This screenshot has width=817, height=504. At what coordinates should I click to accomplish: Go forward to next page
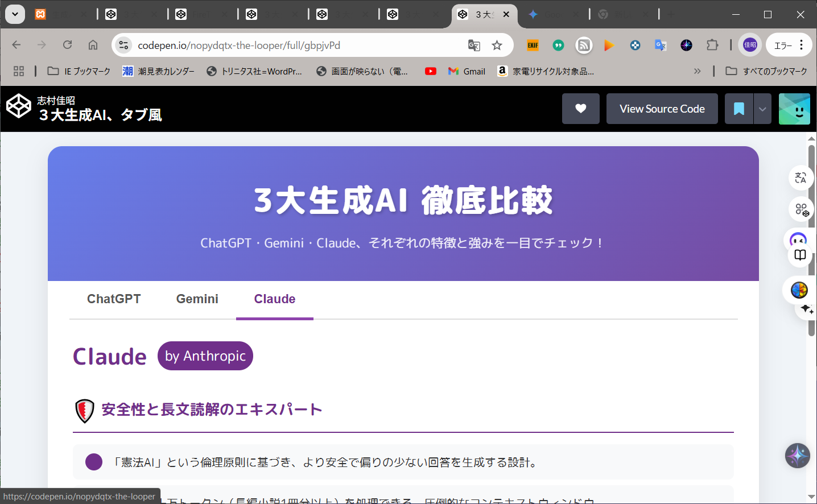click(x=42, y=45)
